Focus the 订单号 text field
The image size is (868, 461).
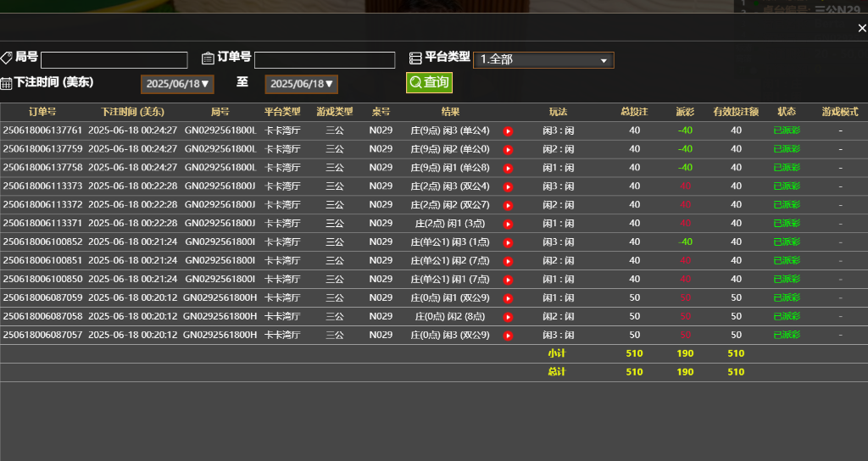click(x=324, y=60)
